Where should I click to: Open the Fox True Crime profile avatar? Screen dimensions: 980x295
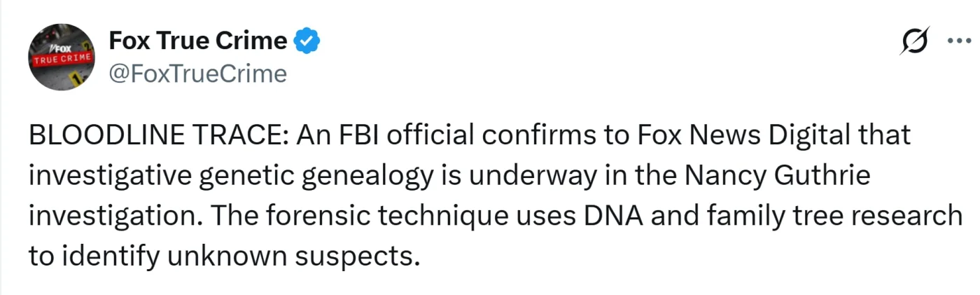[62, 57]
